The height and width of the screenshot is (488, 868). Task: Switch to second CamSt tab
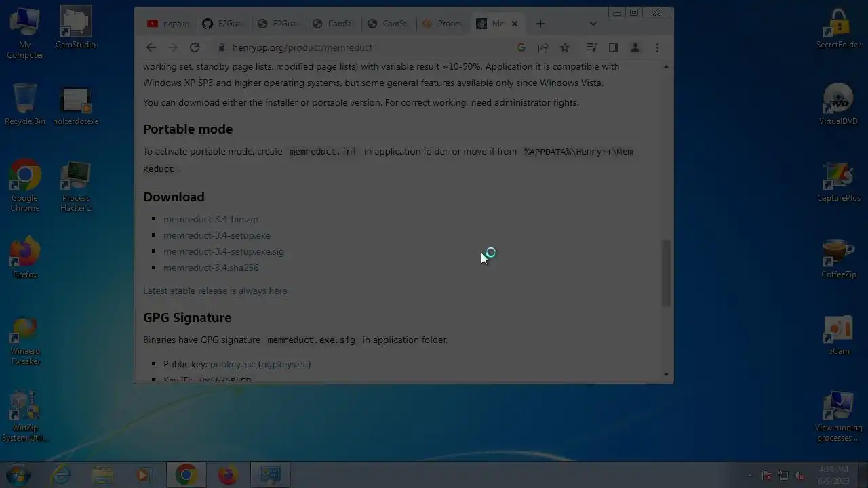tap(387, 24)
